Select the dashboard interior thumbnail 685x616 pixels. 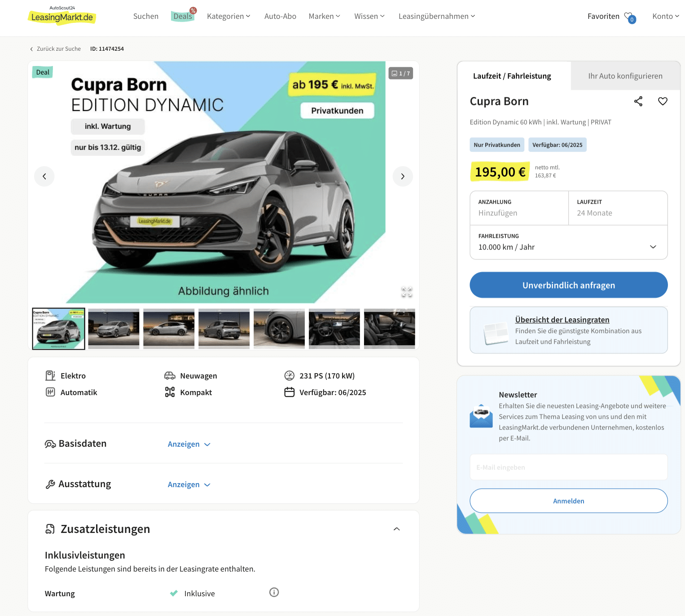[334, 329]
